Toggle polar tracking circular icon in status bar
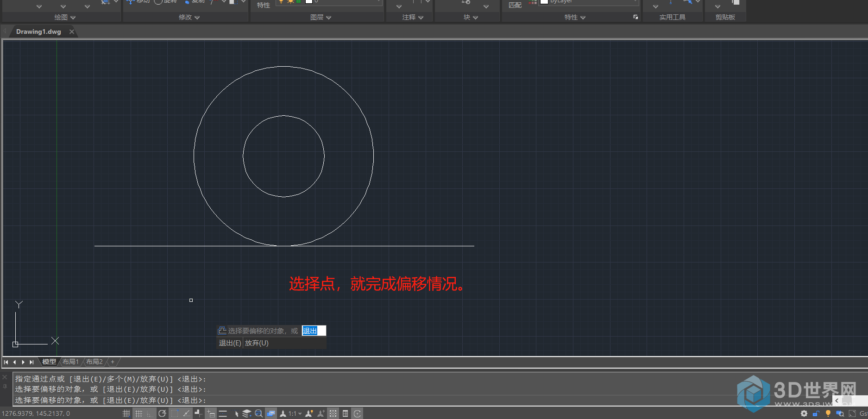Viewport: 868px width, 419px height. (x=162, y=413)
